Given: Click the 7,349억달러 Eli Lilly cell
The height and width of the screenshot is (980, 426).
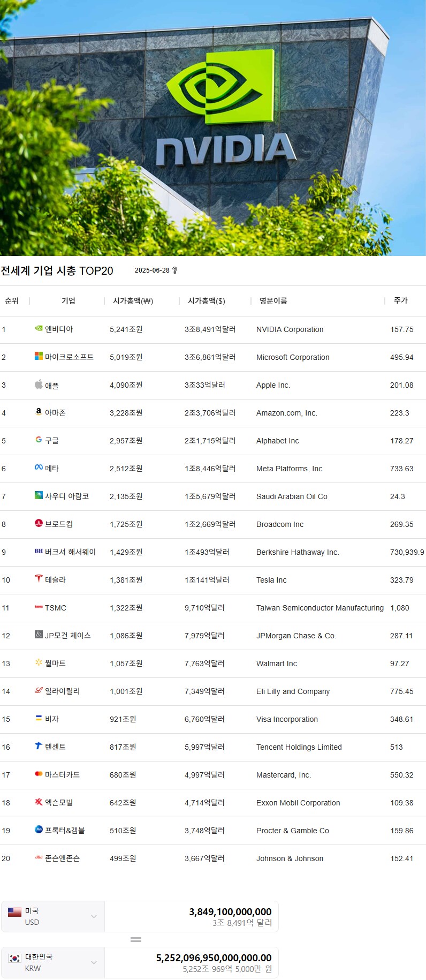Looking at the screenshot, I should point(204,691).
